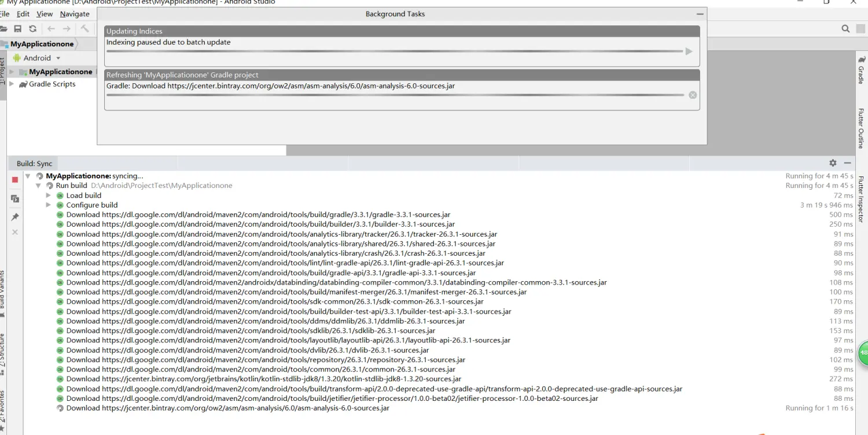This screenshot has width=868, height=435.
Task: Click the Updating Indices progress bar
Action: [395, 51]
